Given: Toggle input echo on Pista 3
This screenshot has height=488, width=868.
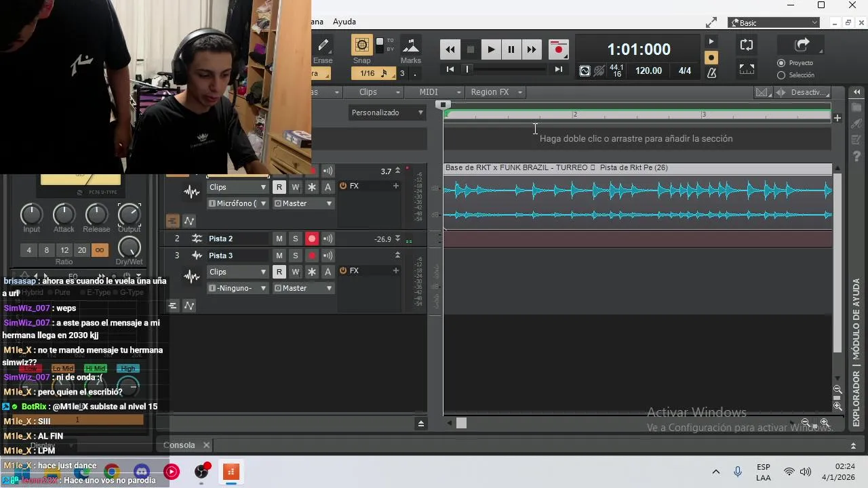Looking at the screenshot, I should [328, 256].
